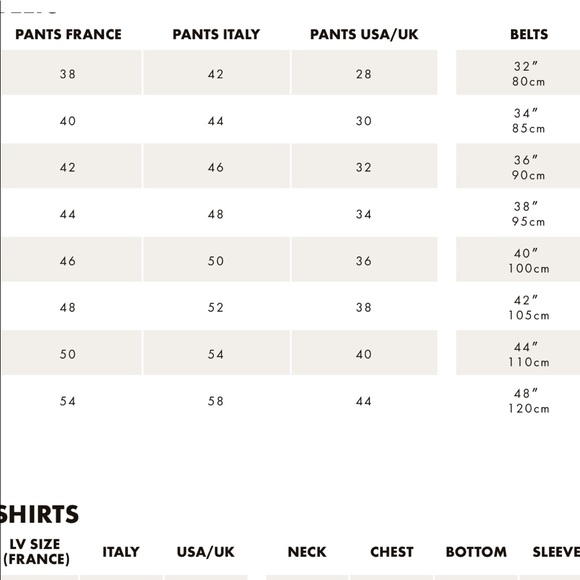
Task: Click the 48" 120cm belt size
Action: tap(529, 401)
